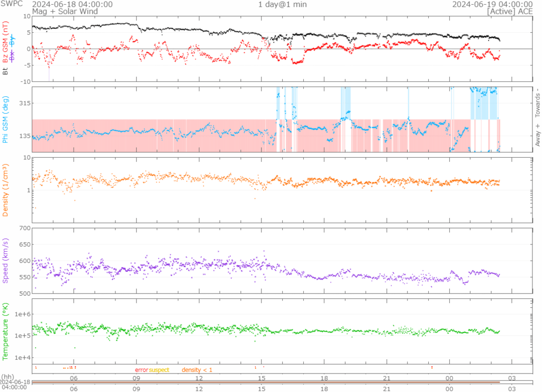
Task: Toggle the red Bz GSM series label
Action: [x=6, y=42]
